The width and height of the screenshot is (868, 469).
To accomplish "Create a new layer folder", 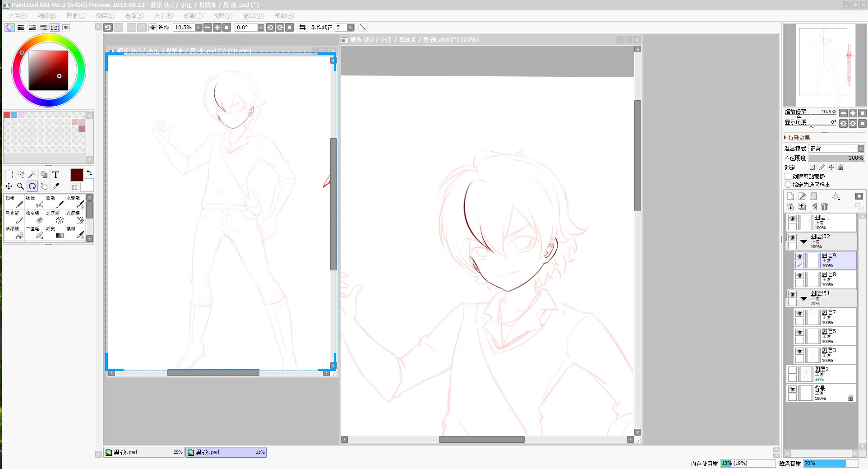I will pyautogui.click(x=813, y=196).
